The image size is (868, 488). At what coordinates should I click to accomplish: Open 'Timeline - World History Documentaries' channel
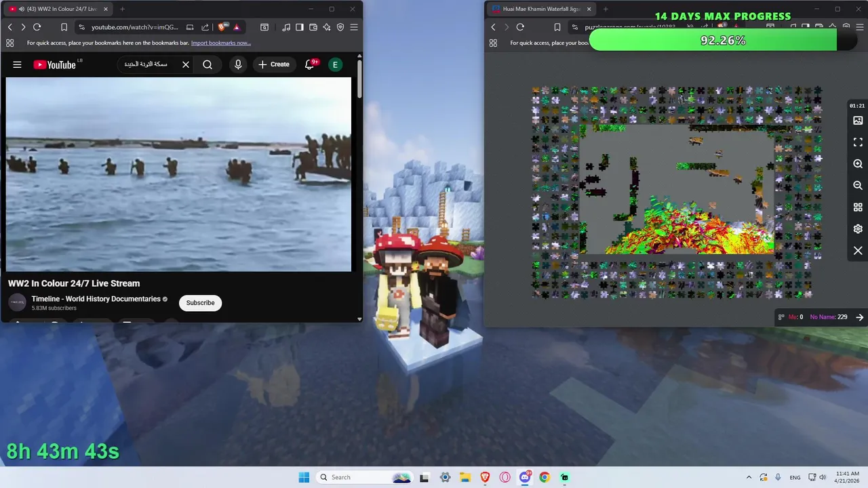point(96,299)
